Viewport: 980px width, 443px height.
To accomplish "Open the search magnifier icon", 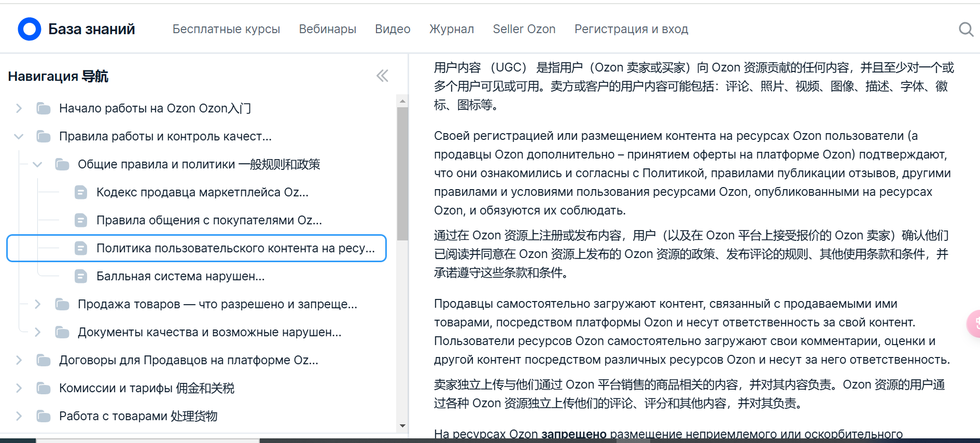I will [x=965, y=29].
